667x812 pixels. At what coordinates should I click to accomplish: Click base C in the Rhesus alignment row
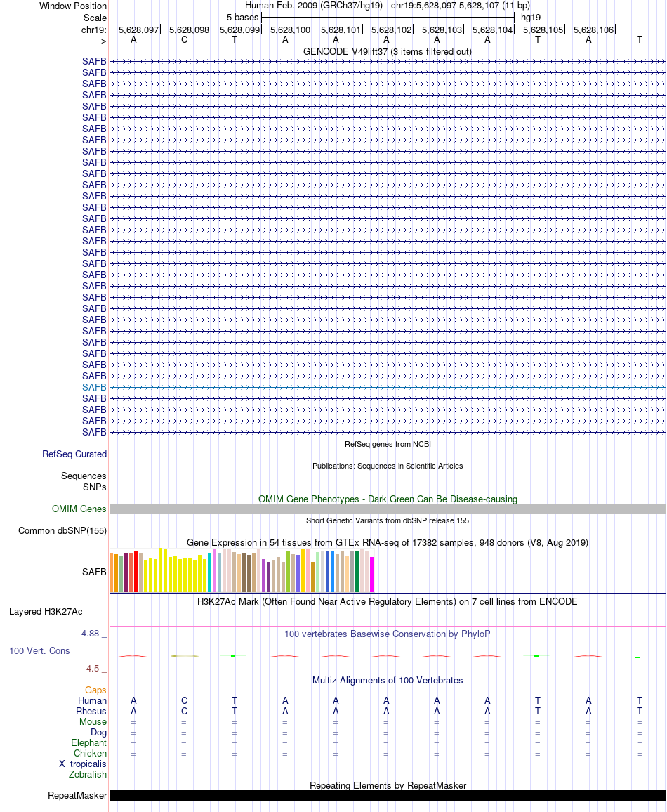184,712
